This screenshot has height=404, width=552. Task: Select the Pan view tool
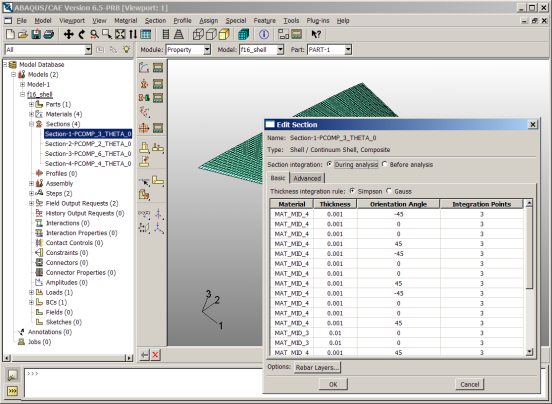click(x=68, y=34)
